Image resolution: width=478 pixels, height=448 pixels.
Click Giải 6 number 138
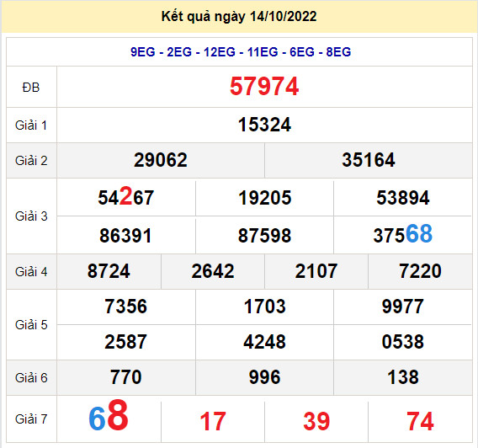click(x=403, y=377)
